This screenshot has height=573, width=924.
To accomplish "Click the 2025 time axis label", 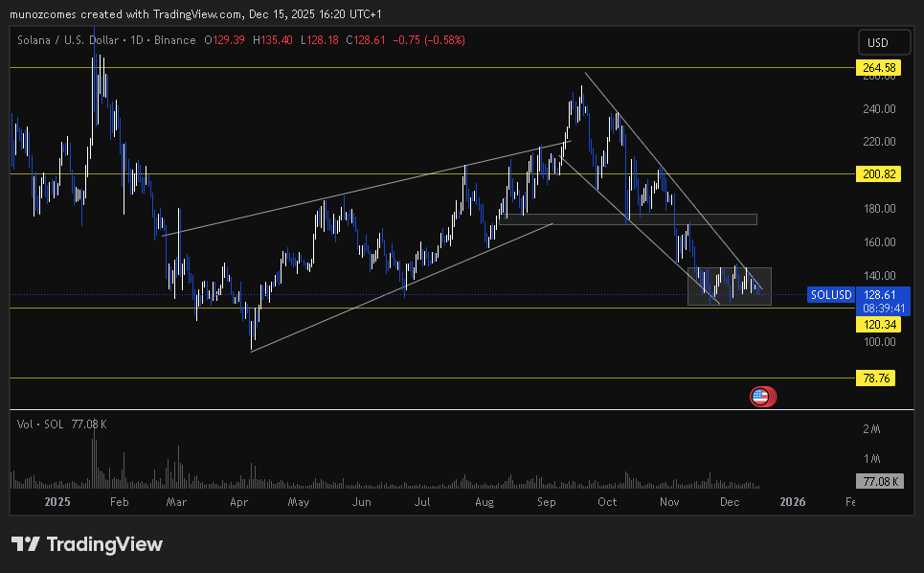I will [x=57, y=502].
